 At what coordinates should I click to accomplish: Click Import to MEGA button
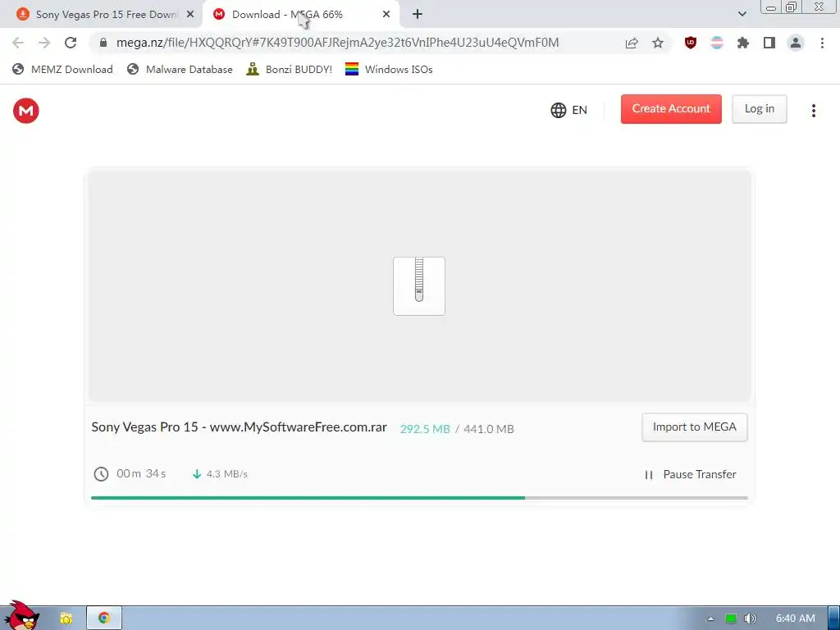(694, 427)
